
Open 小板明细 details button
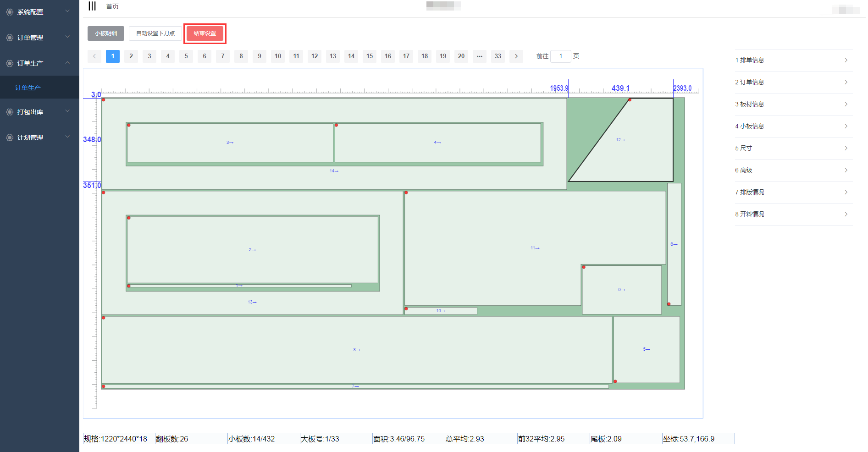[x=106, y=33]
